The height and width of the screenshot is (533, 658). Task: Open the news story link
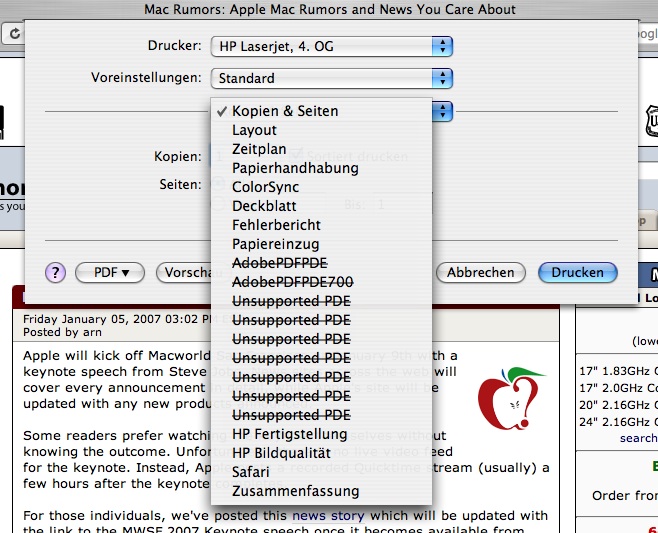point(328,515)
